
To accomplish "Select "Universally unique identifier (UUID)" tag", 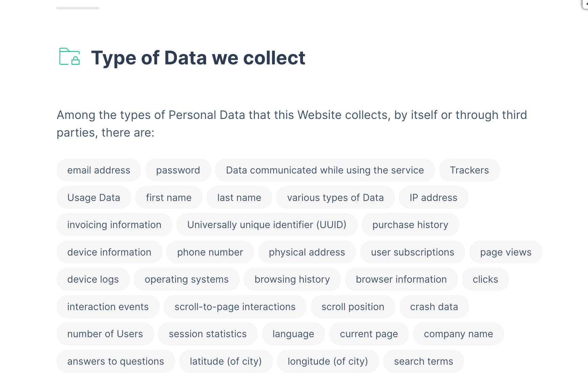I will pyautogui.click(x=267, y=225).
